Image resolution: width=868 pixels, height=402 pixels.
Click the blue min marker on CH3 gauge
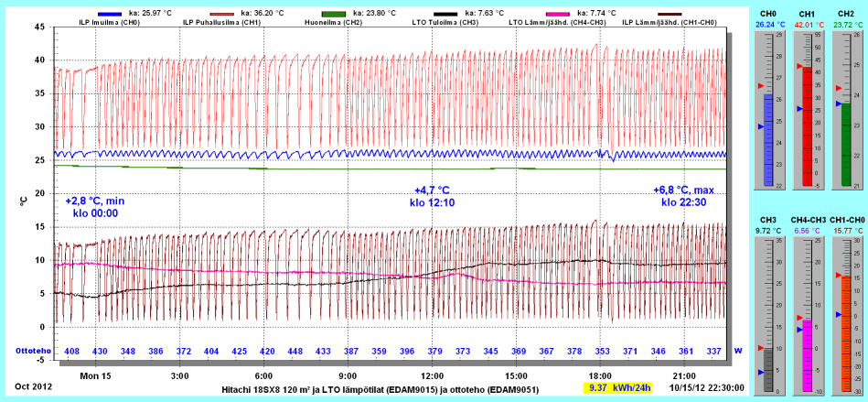point(761,372)
